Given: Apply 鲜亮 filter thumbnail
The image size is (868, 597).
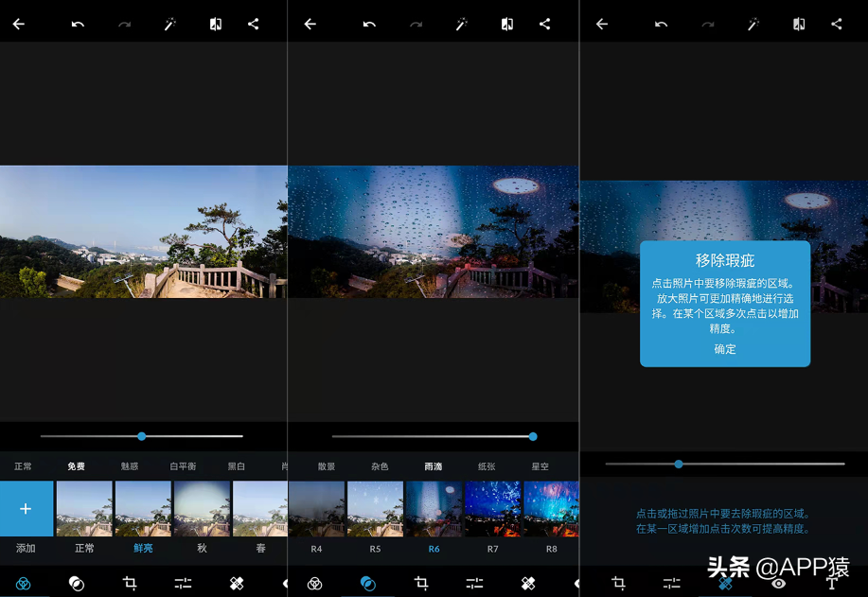Looking at the screenshot, I should click(x=143, y=508).
